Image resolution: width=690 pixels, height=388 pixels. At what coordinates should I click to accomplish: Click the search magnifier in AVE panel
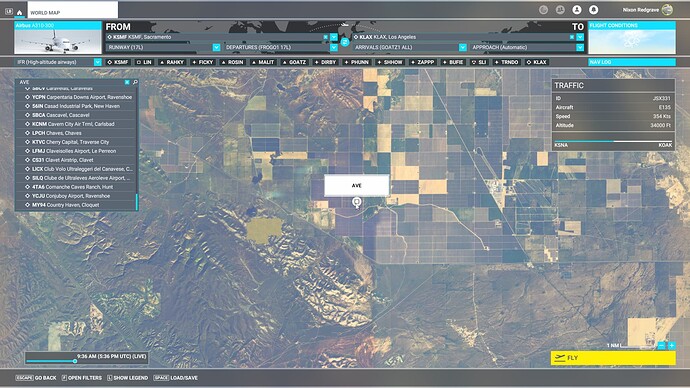135,82
